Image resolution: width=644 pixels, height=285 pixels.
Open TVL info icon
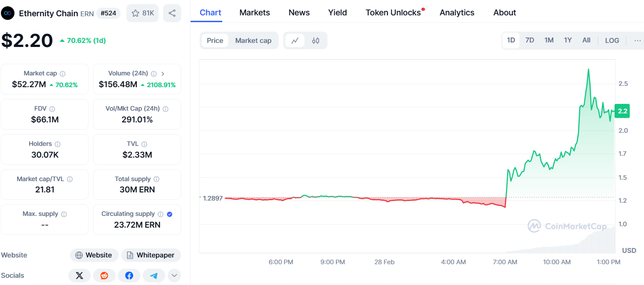(144, 144)
